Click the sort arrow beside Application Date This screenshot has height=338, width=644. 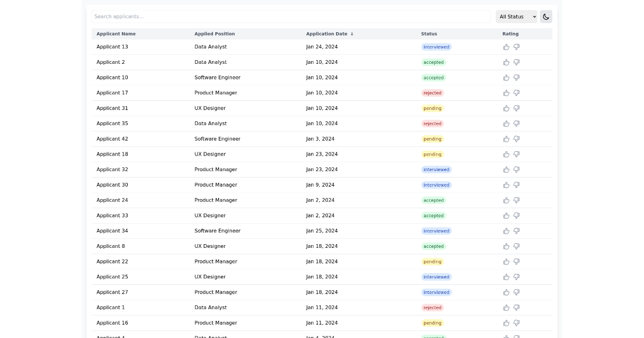pos(352,34)
